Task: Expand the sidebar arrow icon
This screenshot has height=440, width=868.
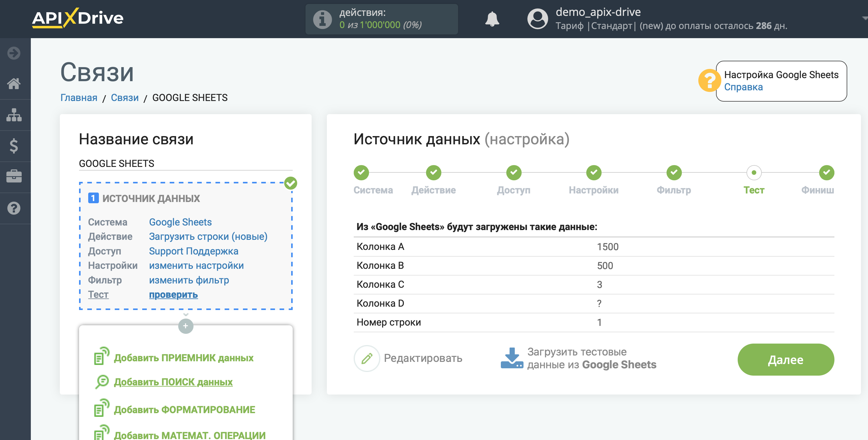Action: pyautogui.click(x=14, y=53)
